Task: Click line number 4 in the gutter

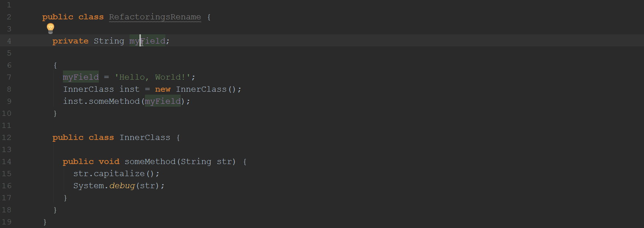Action: pos(9,41)
